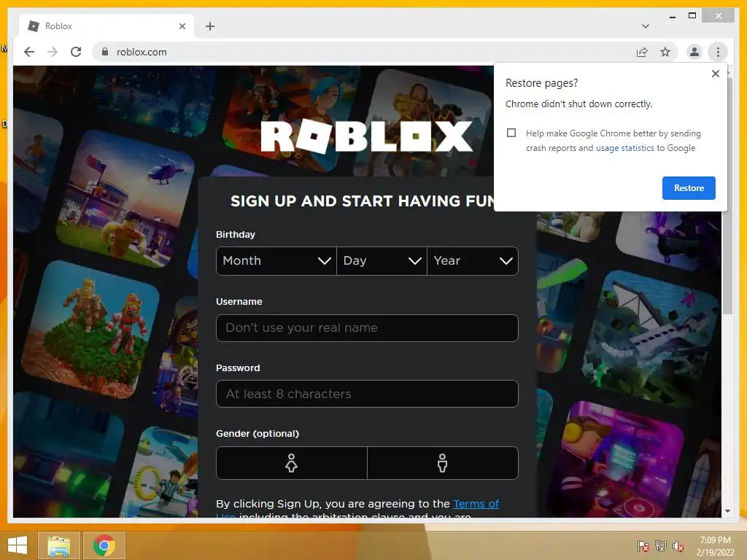Select the female gender icon

[x=292, y=463]
